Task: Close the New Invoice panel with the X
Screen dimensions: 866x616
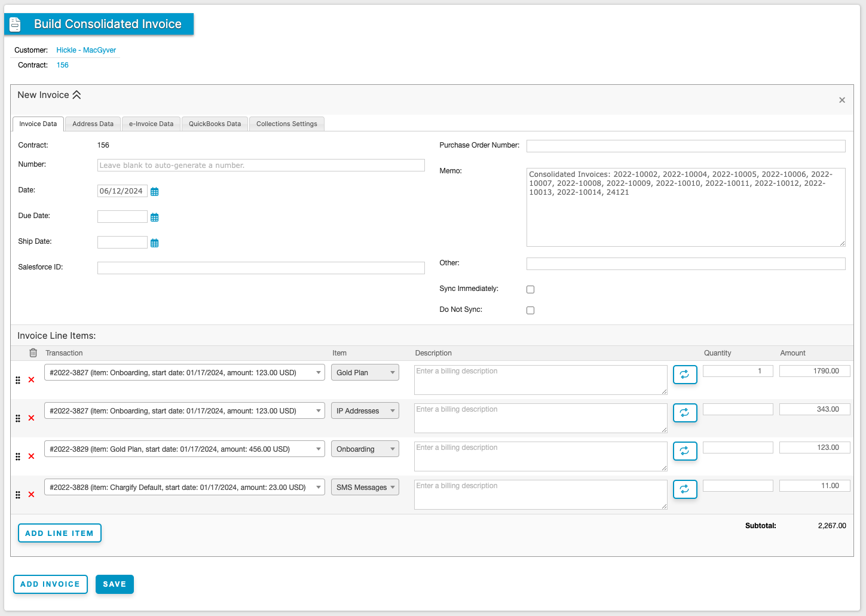Action: (842, 100)
